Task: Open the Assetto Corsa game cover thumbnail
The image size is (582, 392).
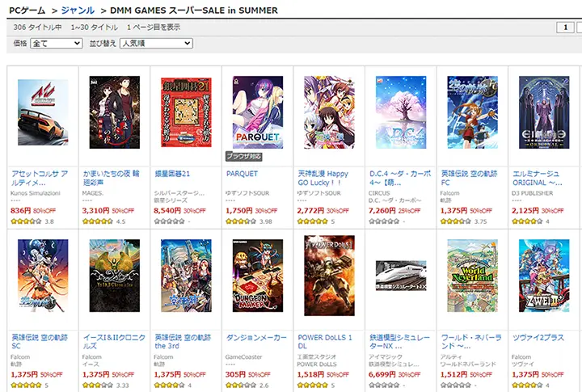Action: click(x=43, y=112)
